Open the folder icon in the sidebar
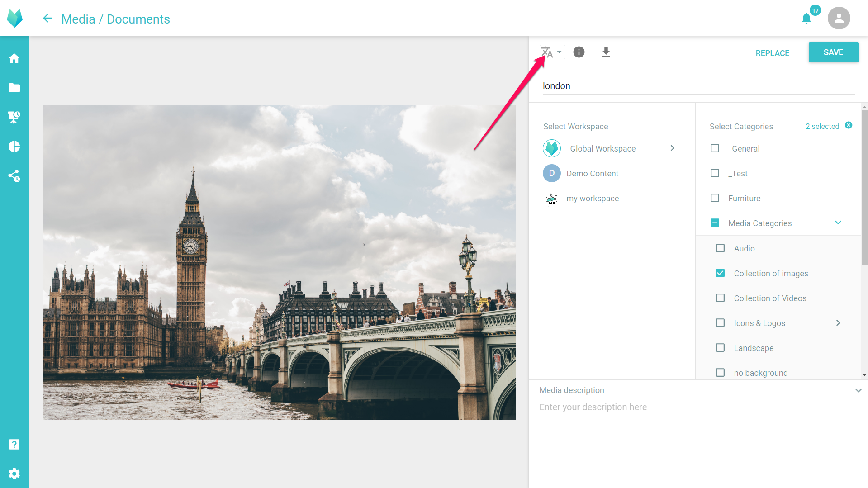Viewport: 868px width, 488px height. (14, 88)
